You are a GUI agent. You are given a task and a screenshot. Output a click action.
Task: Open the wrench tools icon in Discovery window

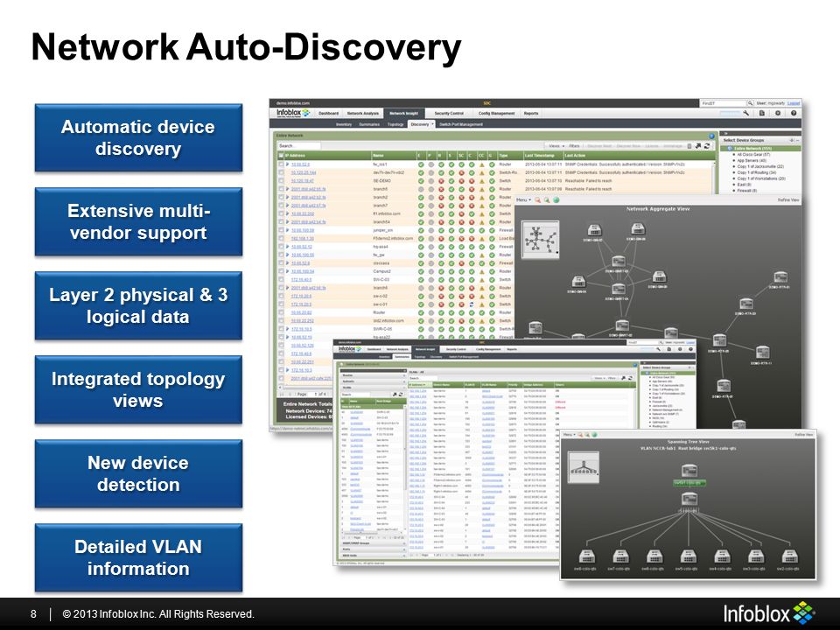pyautogui.click(x=746, y=113)
